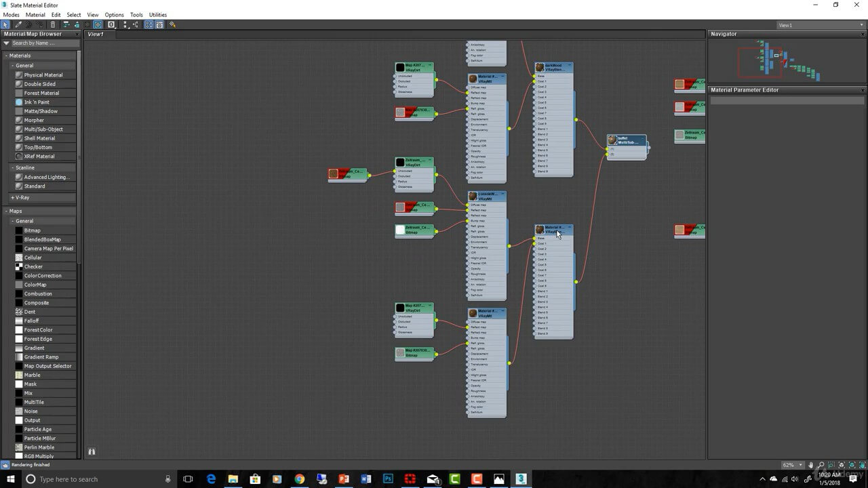Image resolution: width=868 pixels, height=488 pixels.
Task: Click binoculars search icon in view
Action: (92, 451)
